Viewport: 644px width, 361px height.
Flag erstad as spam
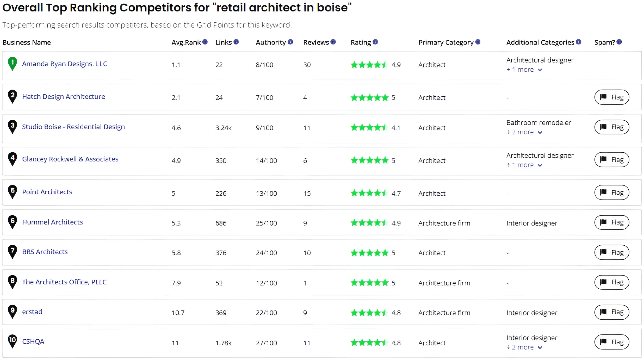pyautogui.click(x=612, y=312)
